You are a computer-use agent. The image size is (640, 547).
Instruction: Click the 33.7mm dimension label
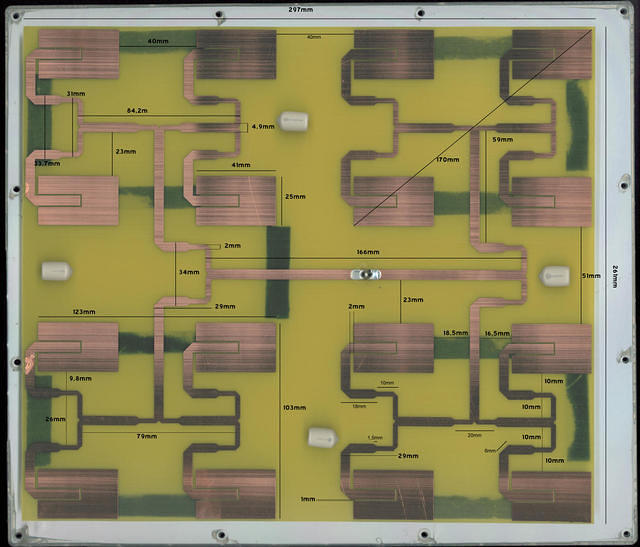47,163
